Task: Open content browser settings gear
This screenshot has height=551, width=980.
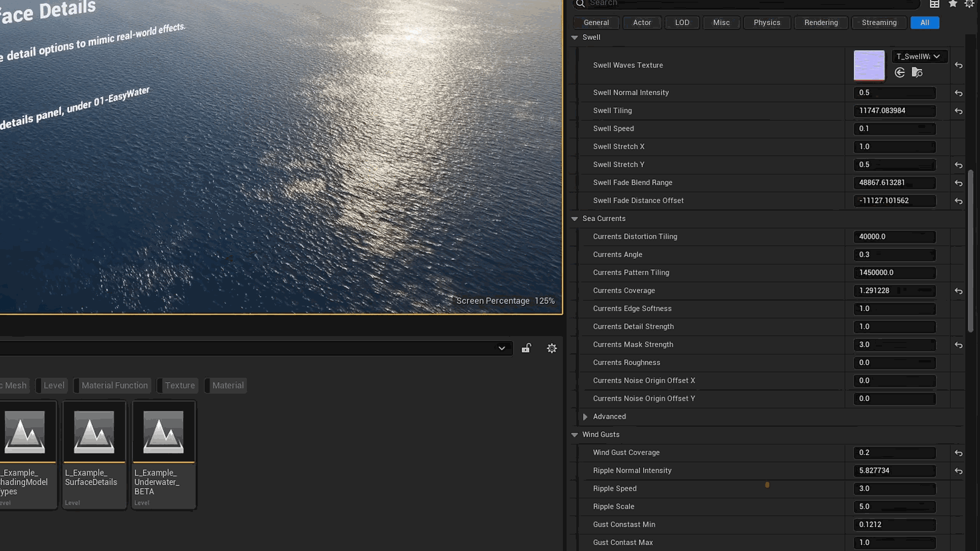Action: tap(552, 348)
